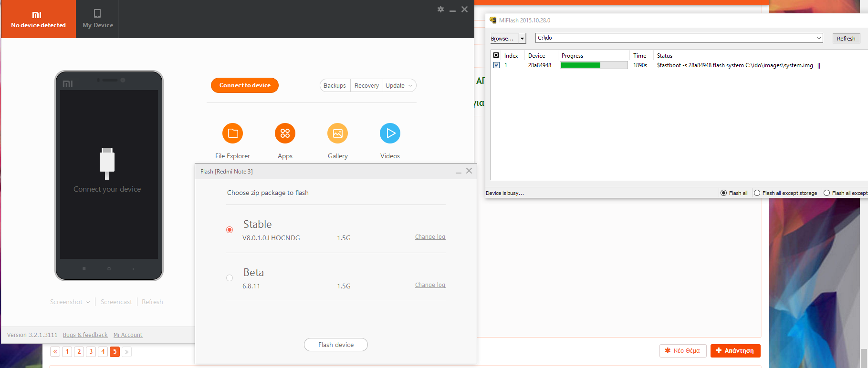Viewport: 868px width, 368px height.
Task: Open the C:\ido path combo box dropdown
Action: [818, 38]
